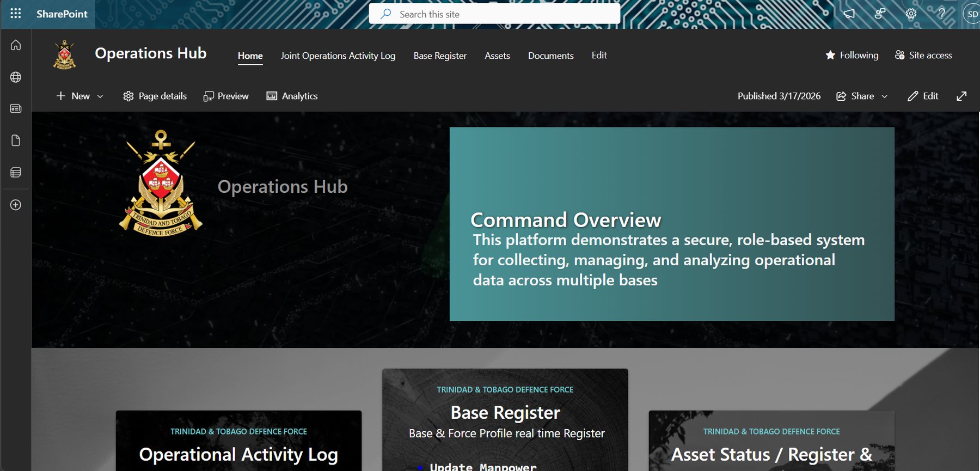This screenshot has height=471, width=980.
Task: Click the Share button
Action: [855, 96]
